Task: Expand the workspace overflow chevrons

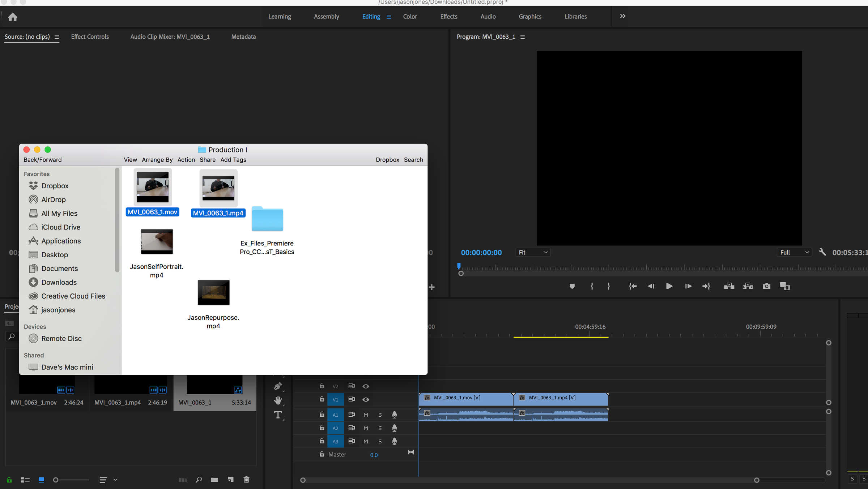Action: click(622, 16)
